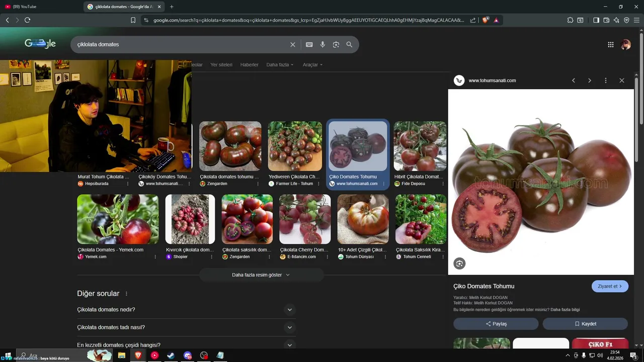Click the large tomato preview image
This screenshot has width=644, height=362.
(x=541, y=182)
